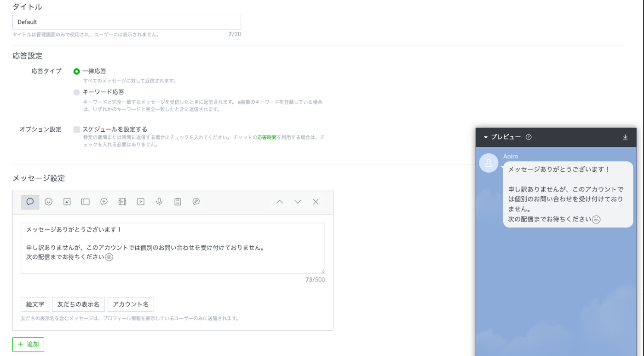The image size is (644, 356).
Task: Click the message preview bubble text
Action: 568,194
